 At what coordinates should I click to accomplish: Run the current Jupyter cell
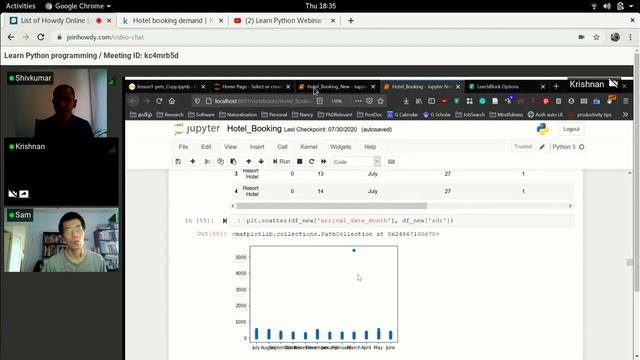pos(281,162)
